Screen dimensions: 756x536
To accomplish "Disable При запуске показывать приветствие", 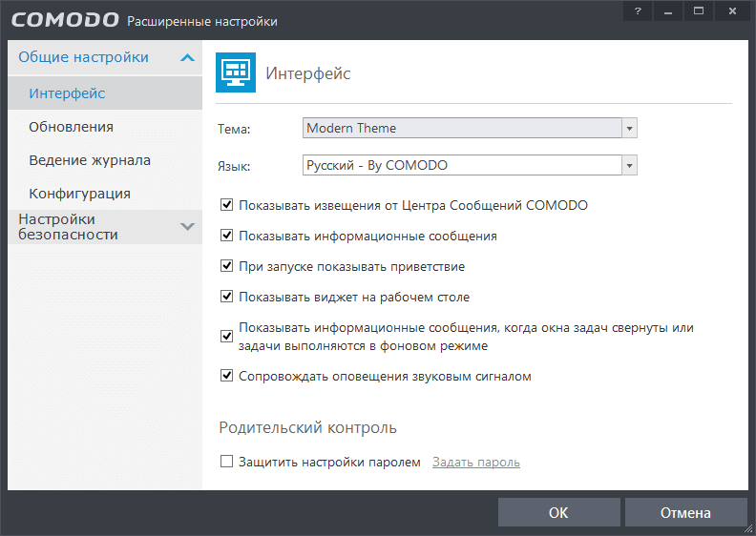I will point(226,266).
